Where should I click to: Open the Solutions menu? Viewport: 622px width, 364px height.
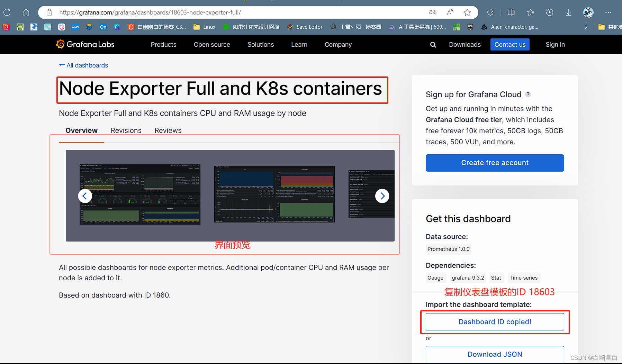point(261,45)
